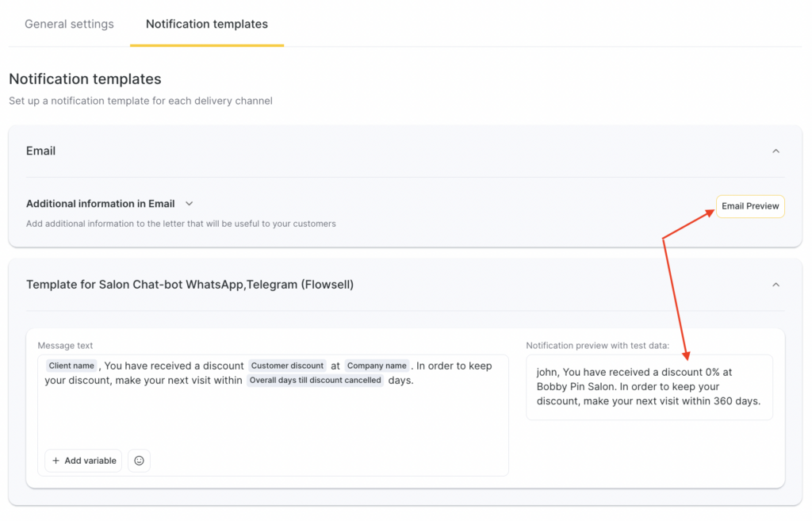Click the Additional information in Email label
Image resolution: width=812 pixels, height=521 pixels.
100,204
